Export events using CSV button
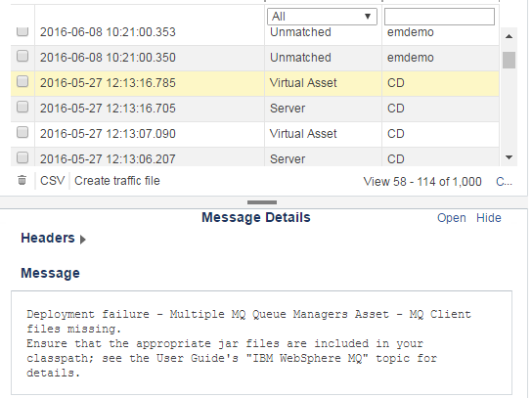 click(x=52, y=181)
